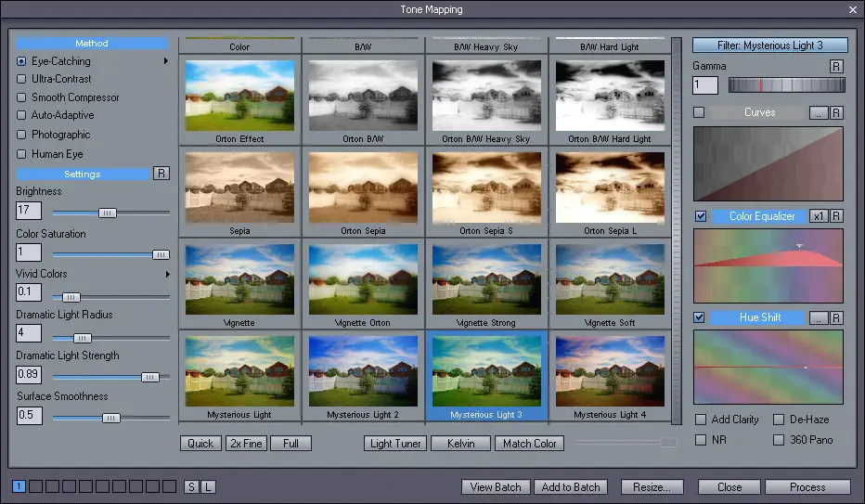The height and width of the screenshot is (504, 865).
Task: Click the Gamma slider bar
Action: [787, 84]
